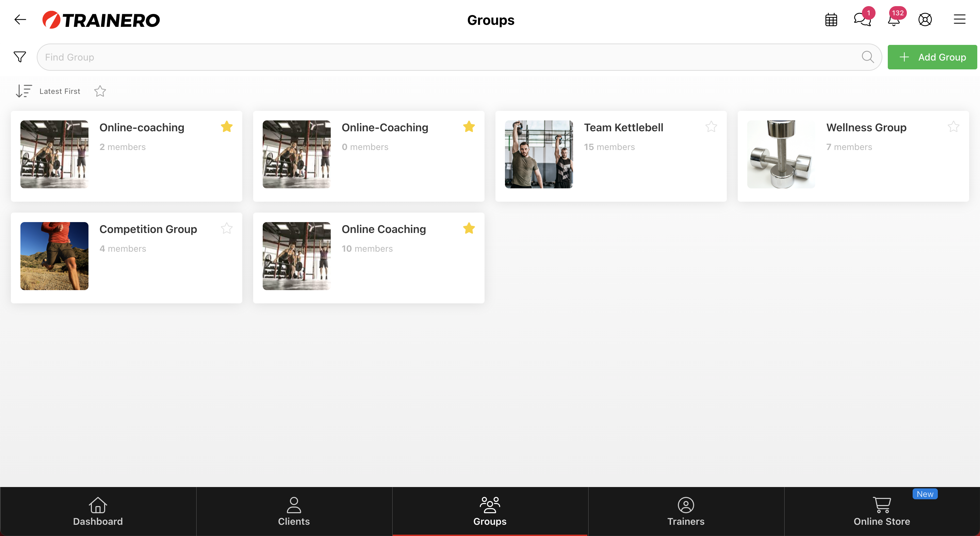
Task: Open the calendar icon
Action: [831, 20]
